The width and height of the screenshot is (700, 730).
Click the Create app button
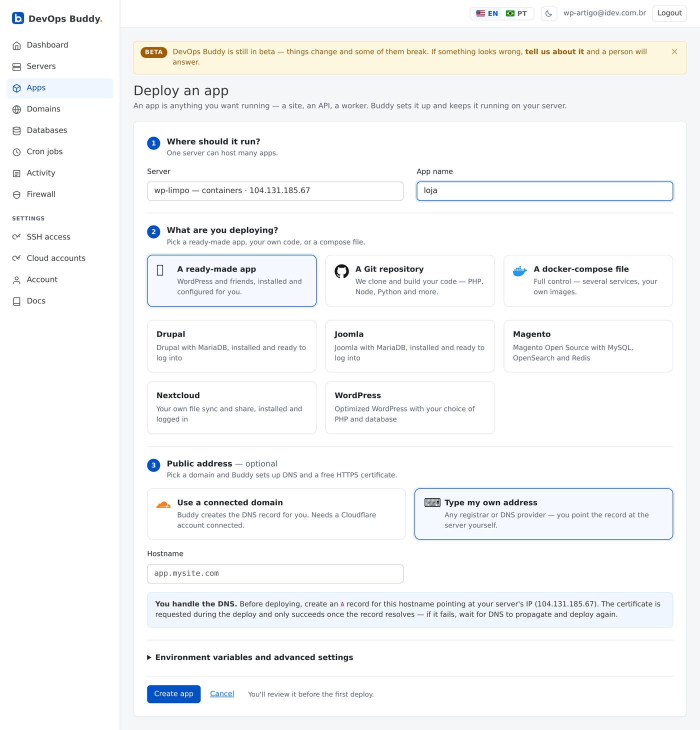[x=173, y=694]
